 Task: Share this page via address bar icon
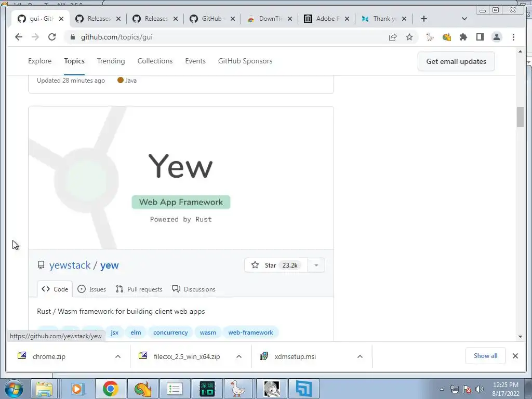393,37
